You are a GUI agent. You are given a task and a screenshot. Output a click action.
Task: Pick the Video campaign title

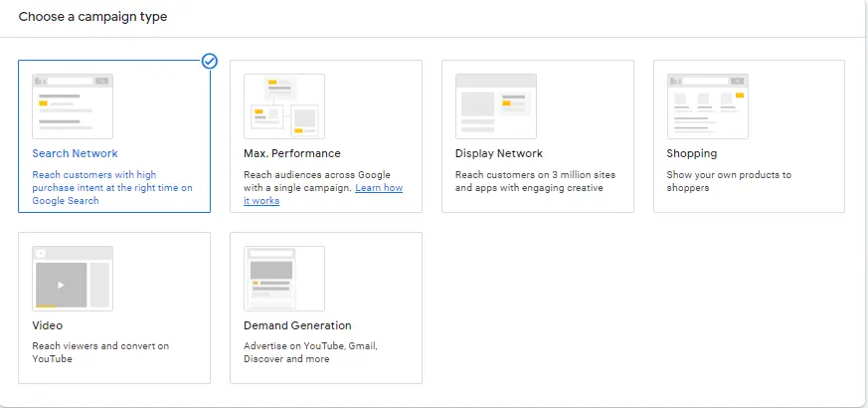coord(48,325)
